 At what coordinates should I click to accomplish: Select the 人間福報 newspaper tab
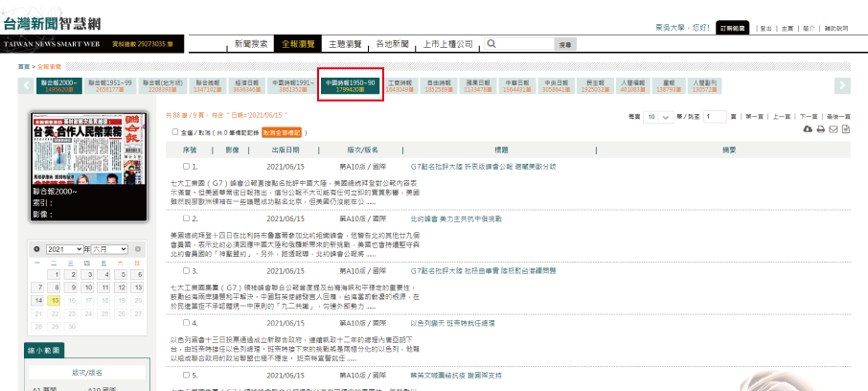[x=630, y=85]
